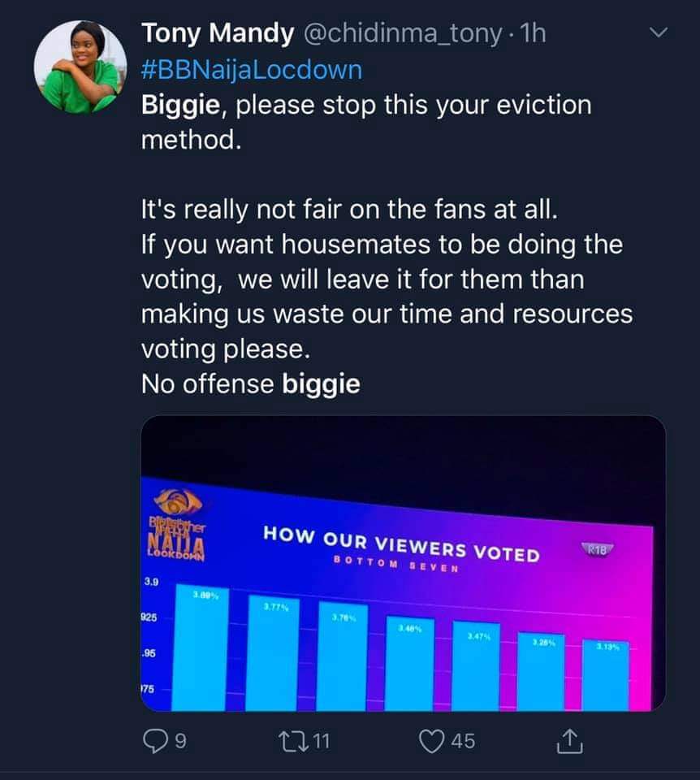This screenshot has height=780, width=700.
Task: Like the tweet with heart icon
Action: click(431, 741)
